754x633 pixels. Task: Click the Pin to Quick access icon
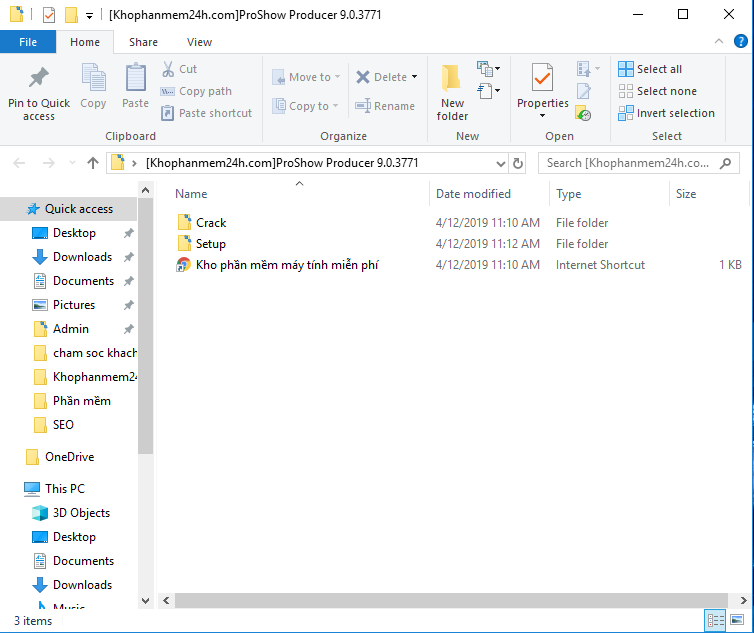pos(38,78)
